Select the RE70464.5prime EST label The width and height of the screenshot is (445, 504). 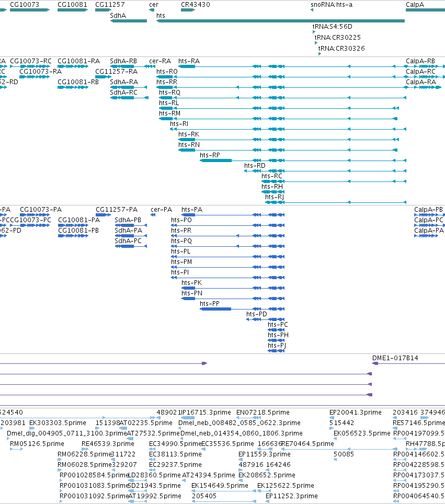307,444
